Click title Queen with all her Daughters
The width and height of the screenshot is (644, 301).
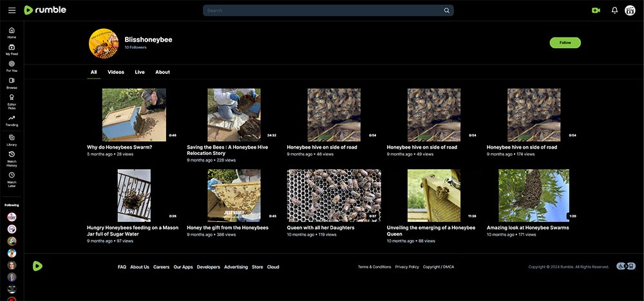321,228
